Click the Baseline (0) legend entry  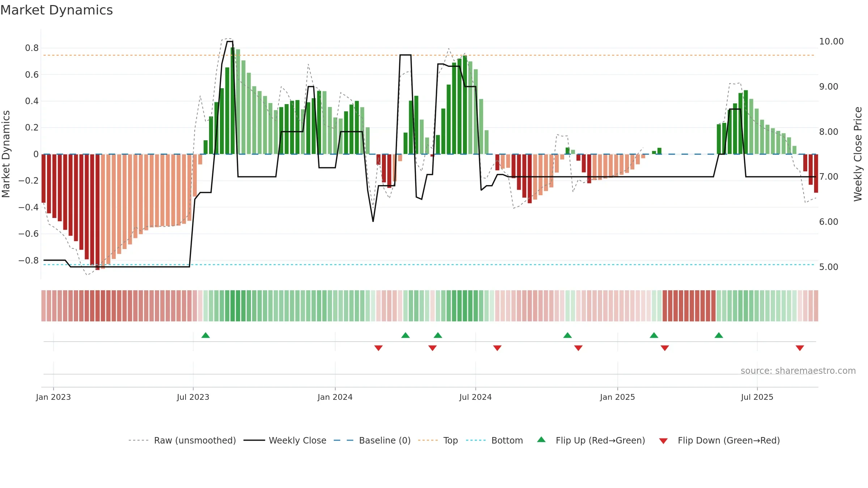pos(372,440)
